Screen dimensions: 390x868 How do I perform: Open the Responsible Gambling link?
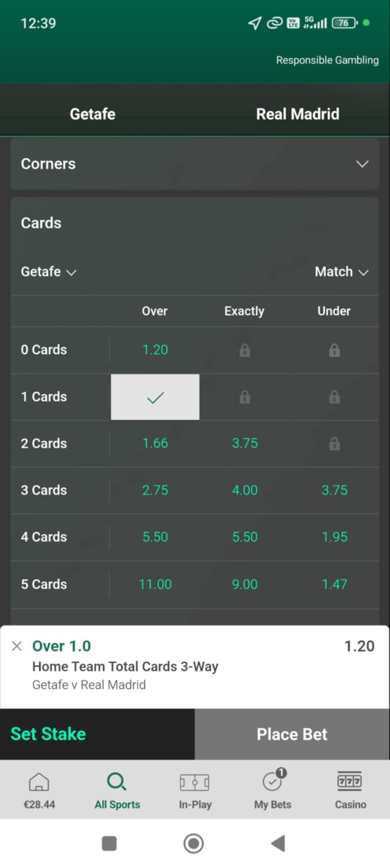[327, 60]
